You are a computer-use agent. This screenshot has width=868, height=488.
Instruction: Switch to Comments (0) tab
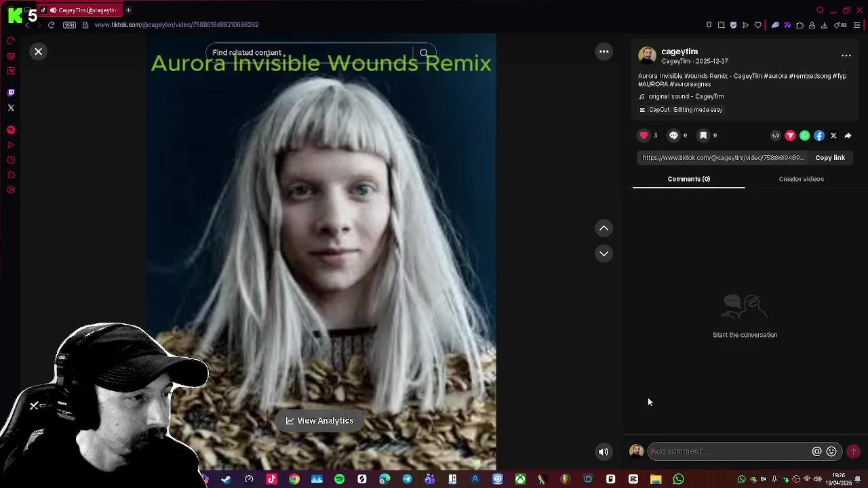[688, 179]
